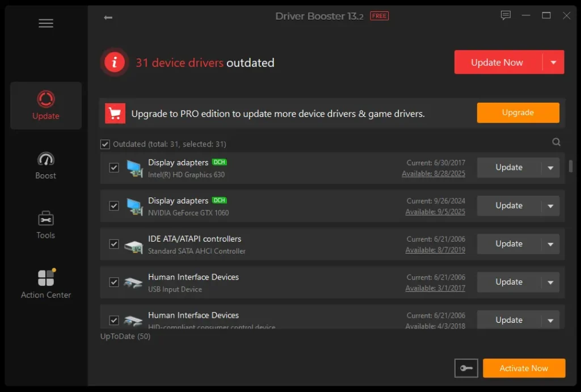Click the Activate Now button
Image resolution: width=581 pixels, height=392 pixels.
[x=524, y=368]
